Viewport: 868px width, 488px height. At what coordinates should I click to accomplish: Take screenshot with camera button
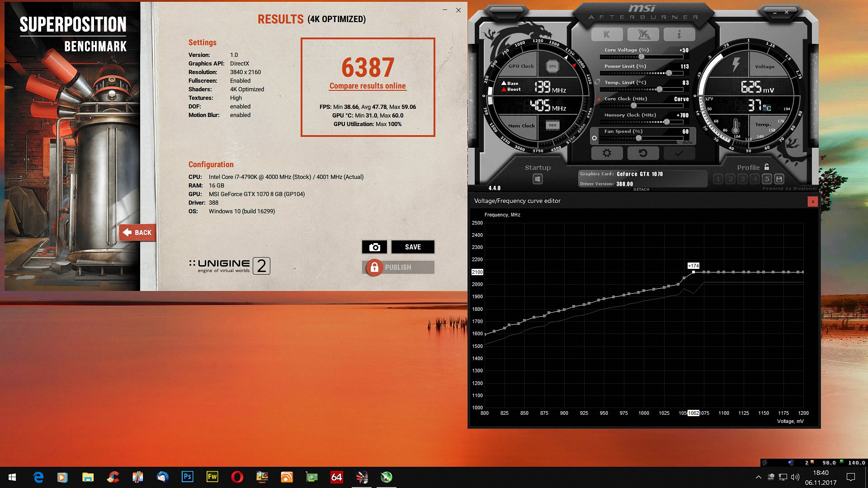pos(374,247)
